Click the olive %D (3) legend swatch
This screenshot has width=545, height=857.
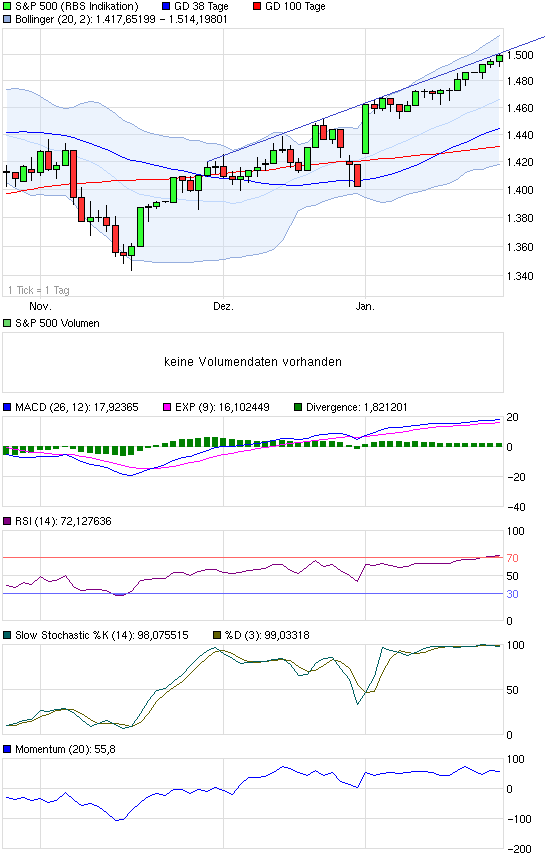pos(216,635)
